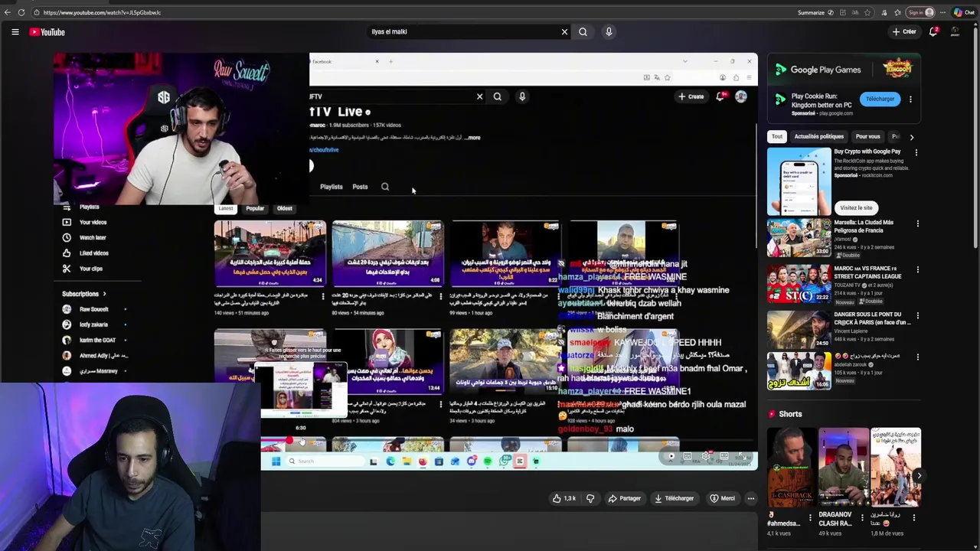Screen dimensions: 980x551
Task: Dislike the video with thumbs down
Action: click(x=590, y=498)
